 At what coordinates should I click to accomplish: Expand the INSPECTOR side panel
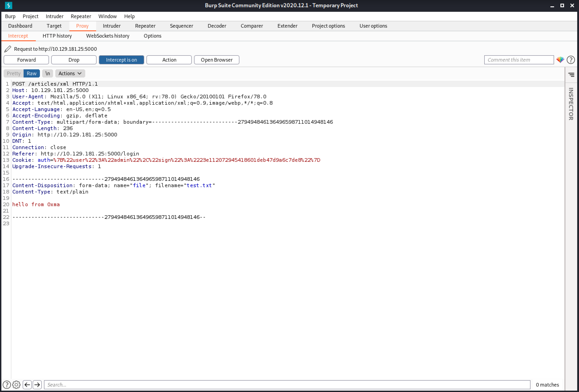point(571,104)
